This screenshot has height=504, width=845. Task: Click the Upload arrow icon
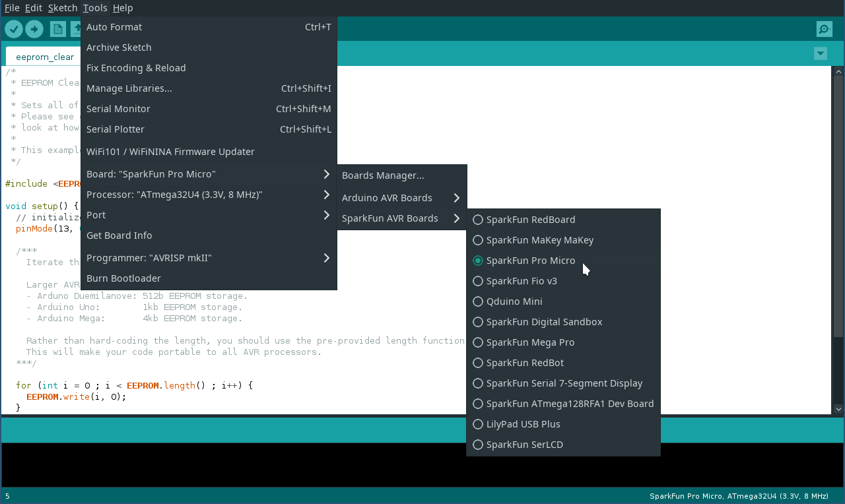coord(34,29)
